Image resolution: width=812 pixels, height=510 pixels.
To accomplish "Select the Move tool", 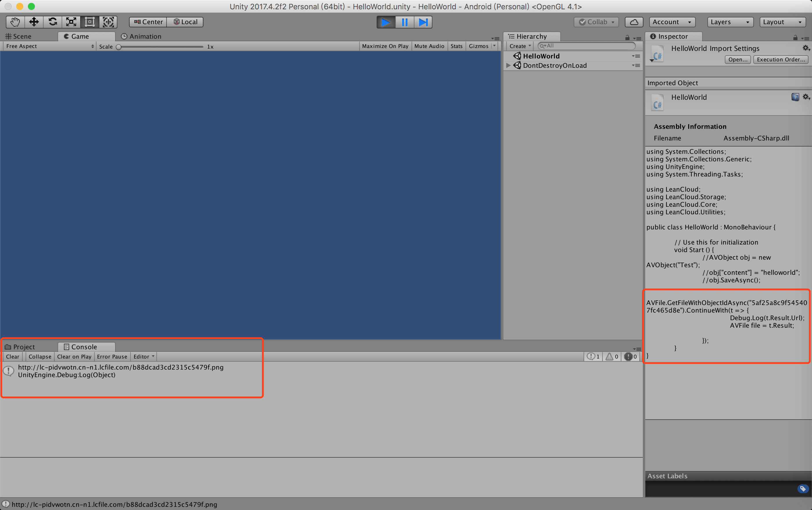I will (34, 22).
